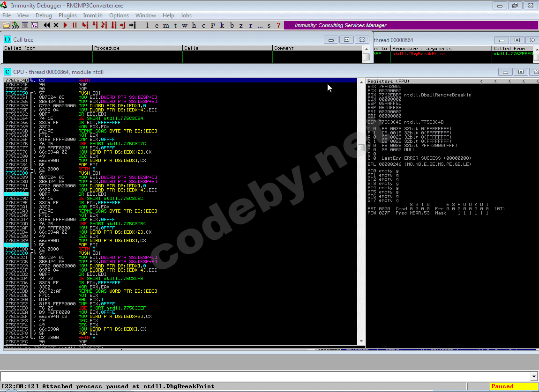Open the command bar history dropdown arrow
This screenshot has width=539, height=392.
[533, 376]
